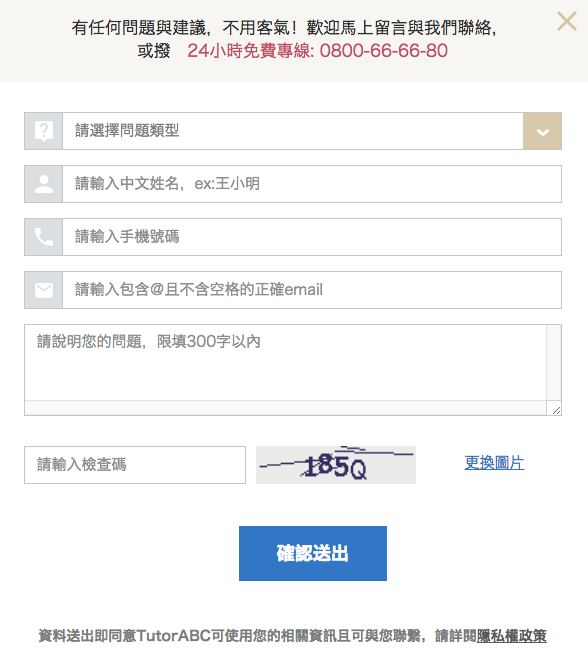The image size is (588, 660).
Task: Focus the verification code input field
Action: 135,465
